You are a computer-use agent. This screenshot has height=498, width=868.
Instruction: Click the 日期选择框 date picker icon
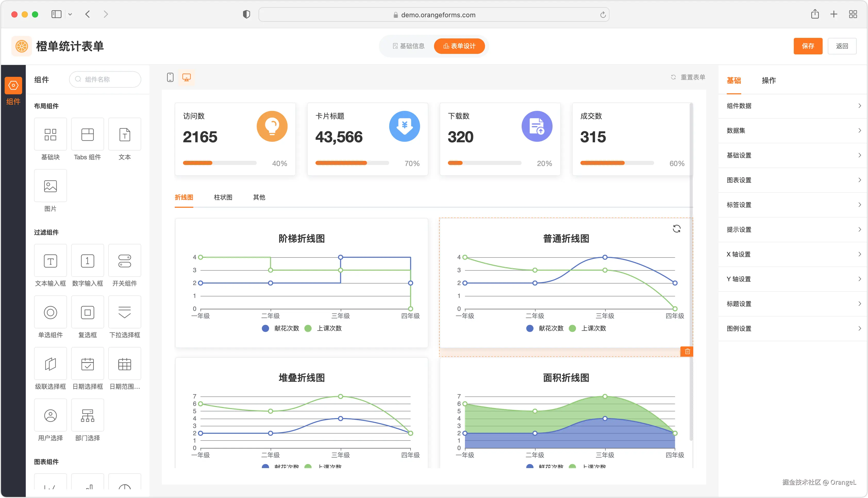pyautogui.click(x=88, y=364)
